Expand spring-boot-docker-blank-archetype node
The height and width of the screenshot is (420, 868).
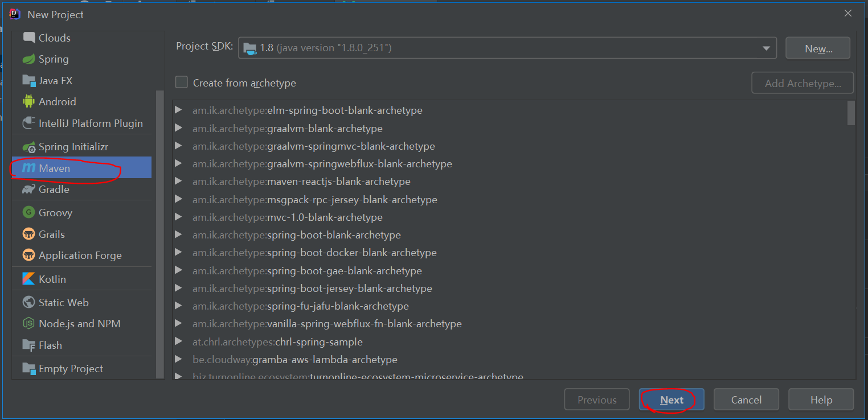point(179,252)
